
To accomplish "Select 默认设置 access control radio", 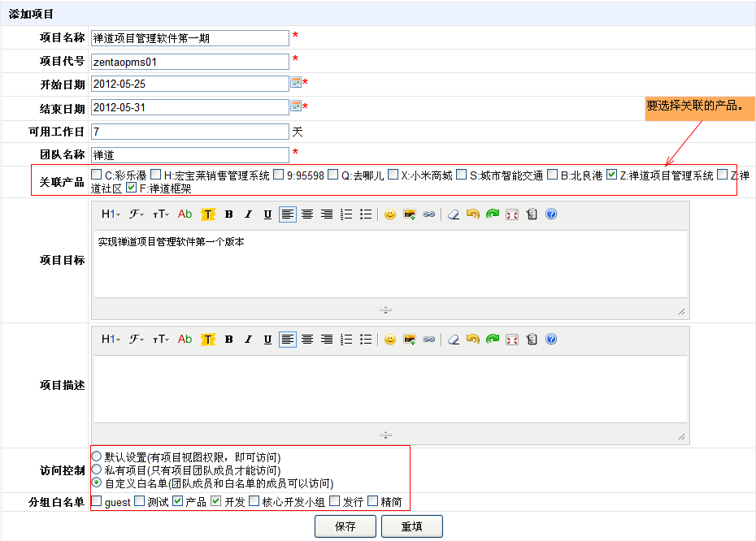I will click(x=97, y=456).
